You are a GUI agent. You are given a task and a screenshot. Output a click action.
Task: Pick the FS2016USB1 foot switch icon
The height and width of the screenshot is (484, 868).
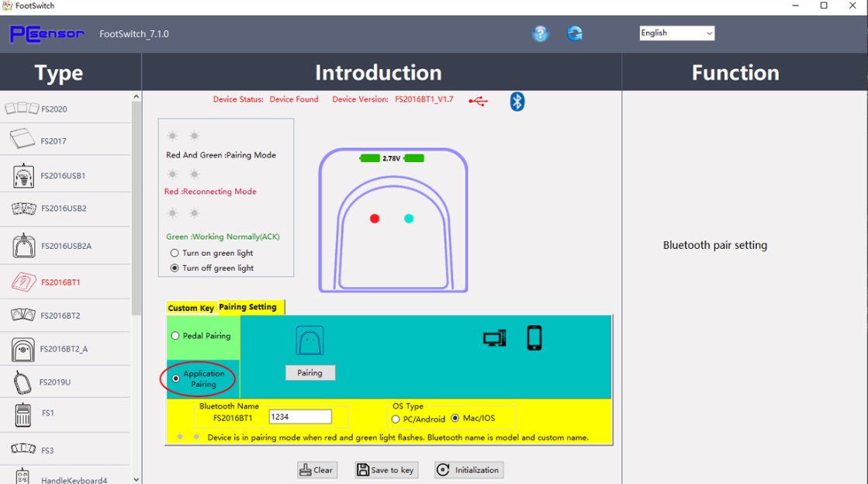[x=23, y=175]
